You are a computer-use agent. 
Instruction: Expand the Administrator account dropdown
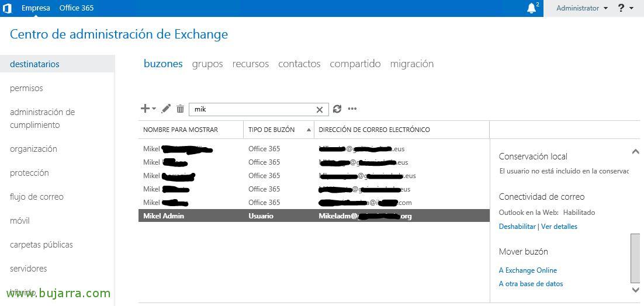(581, 8)
